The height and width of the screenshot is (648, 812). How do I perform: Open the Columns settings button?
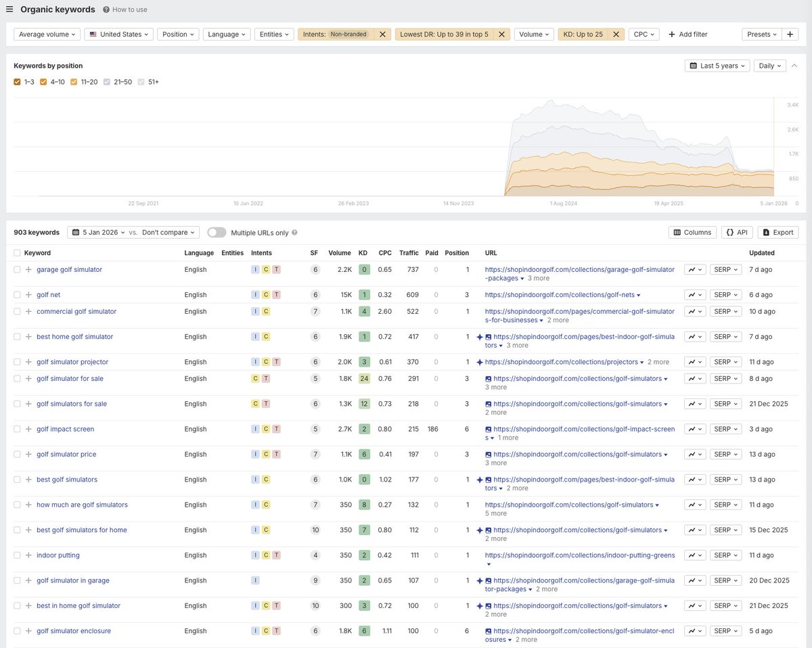tap(693, 232)
